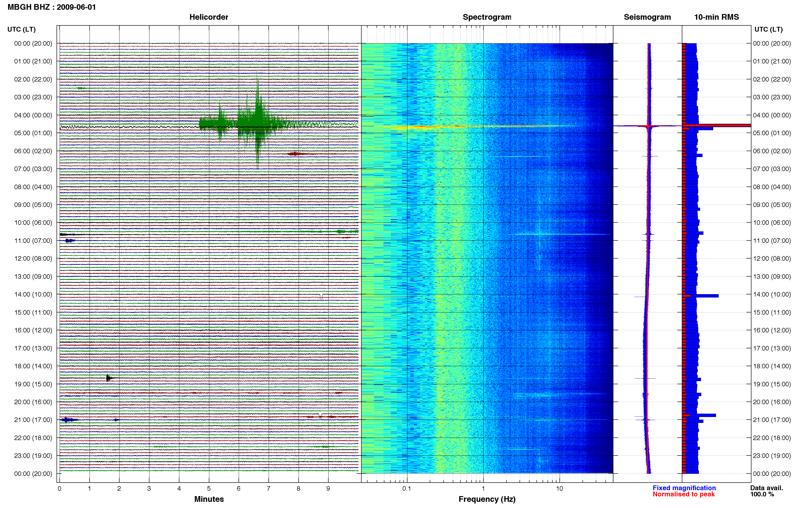Click the '10-min RMS' panel heading
This screenshot has height=508, width=812.
tap(716, 17)
